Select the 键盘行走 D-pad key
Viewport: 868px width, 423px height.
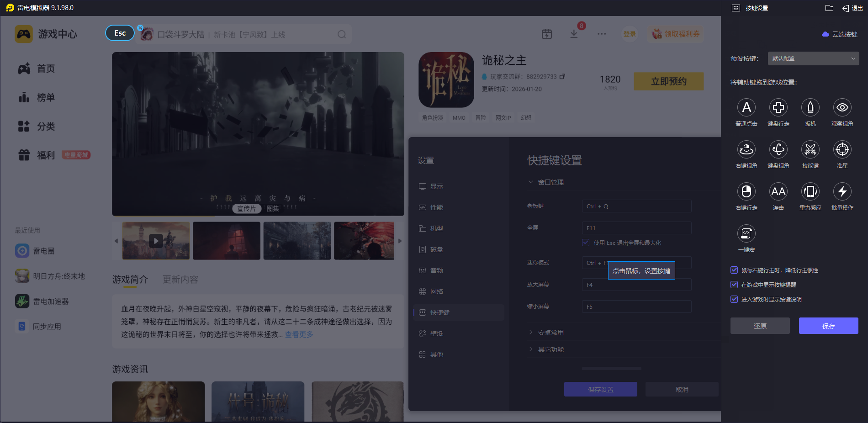tap(778, 107)
